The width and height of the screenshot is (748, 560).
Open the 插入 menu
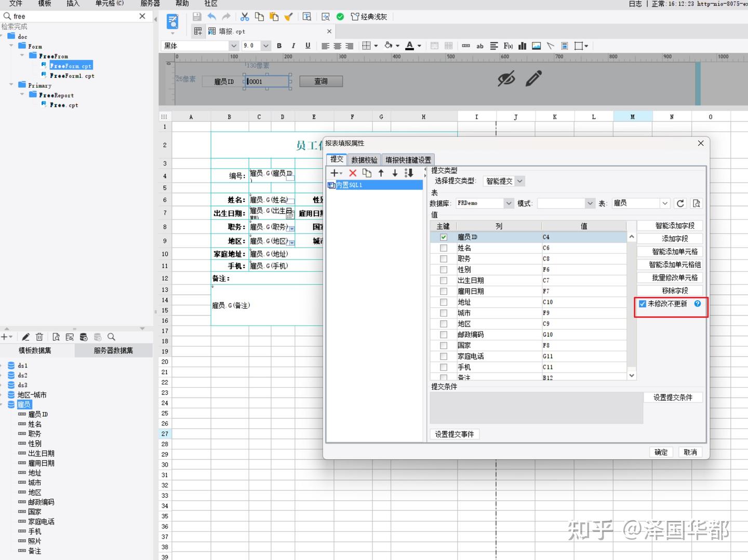point(73,3)
